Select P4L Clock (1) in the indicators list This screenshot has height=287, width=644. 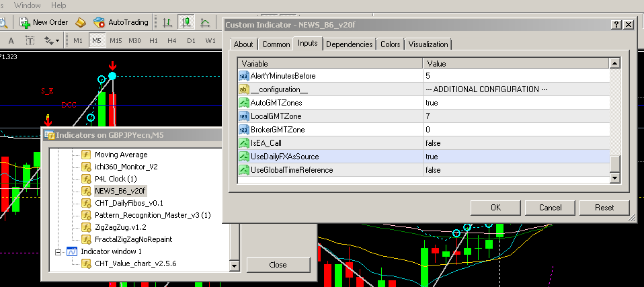(x=116, y=179)
